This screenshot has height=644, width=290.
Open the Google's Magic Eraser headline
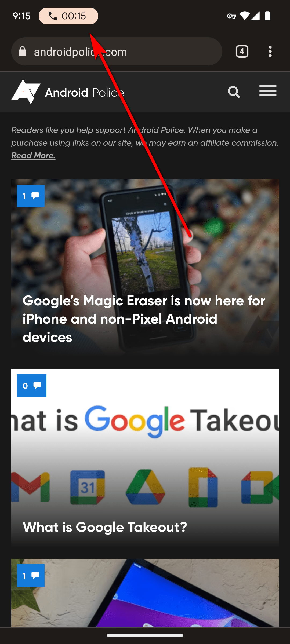point(144,319)
